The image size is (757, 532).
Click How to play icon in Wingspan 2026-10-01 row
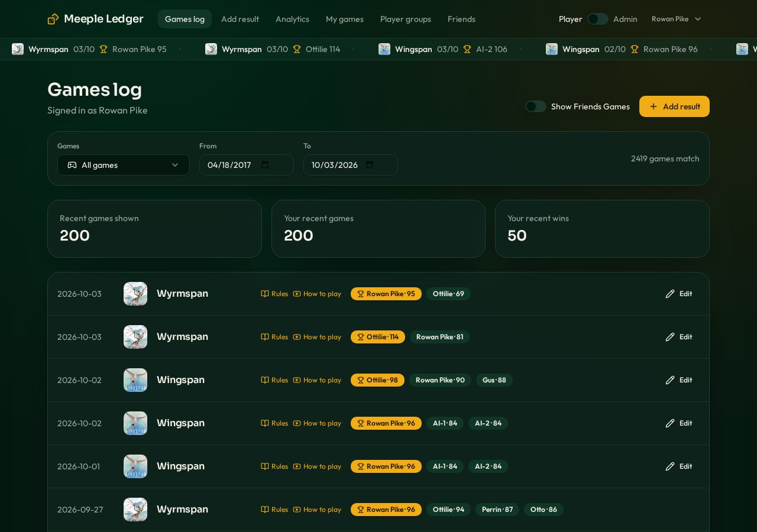(x=297, y=466)
